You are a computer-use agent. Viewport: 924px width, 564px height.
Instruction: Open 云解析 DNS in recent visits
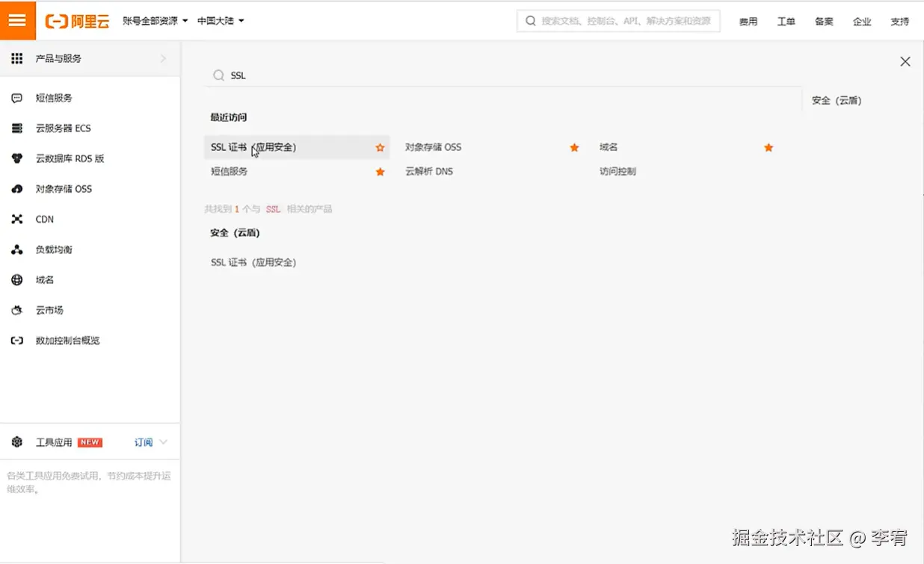[x=429, y=171]
